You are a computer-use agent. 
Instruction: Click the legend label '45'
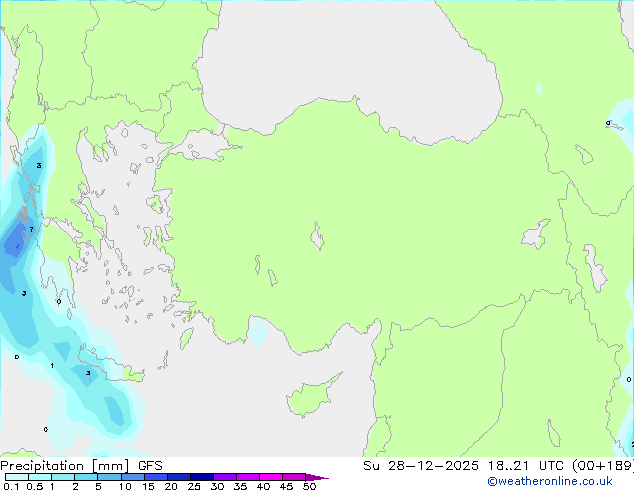coord(286,486)
